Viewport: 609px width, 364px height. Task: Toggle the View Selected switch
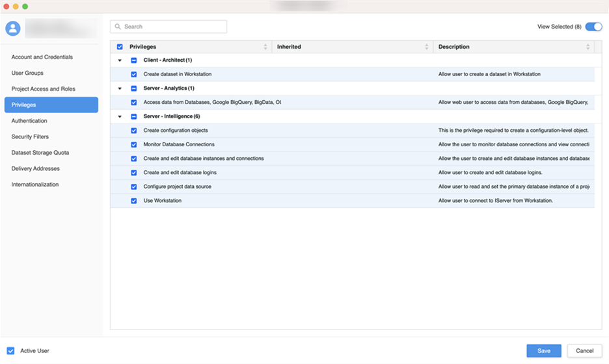[x=593, y=27]
